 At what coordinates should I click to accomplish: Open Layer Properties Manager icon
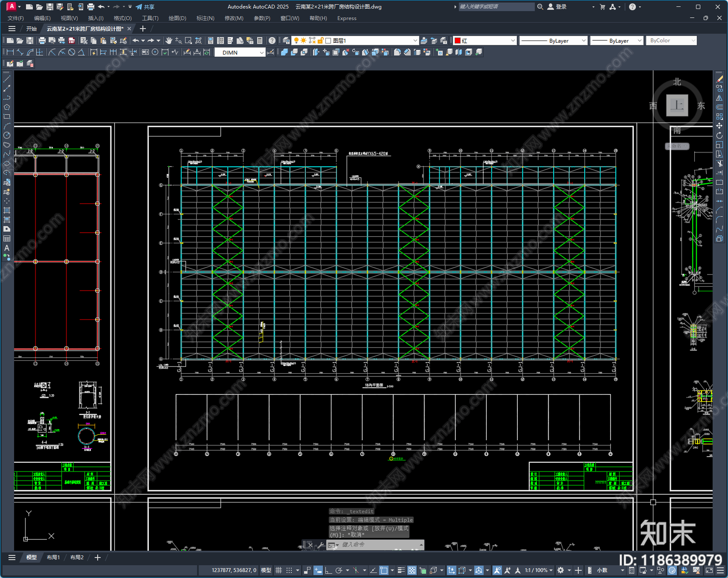[286, 41]
